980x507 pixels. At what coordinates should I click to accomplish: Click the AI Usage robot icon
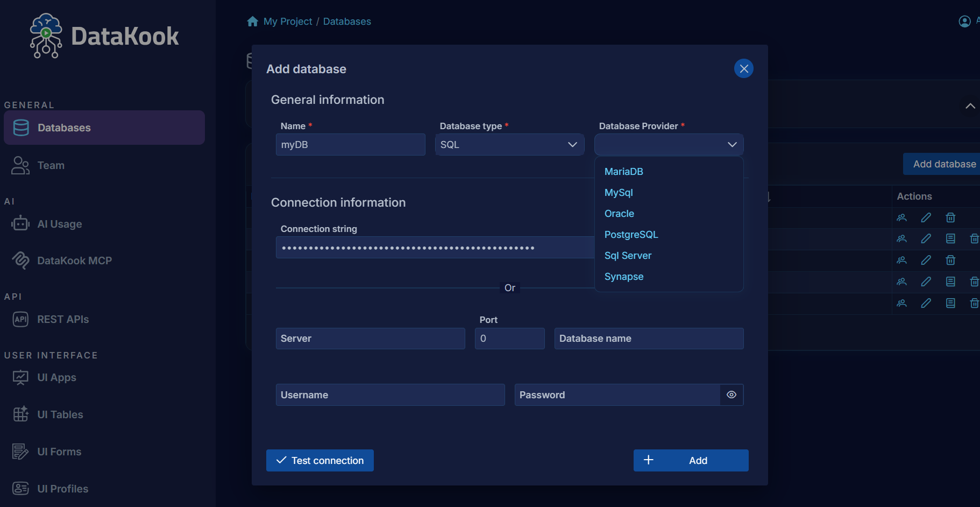20,223
